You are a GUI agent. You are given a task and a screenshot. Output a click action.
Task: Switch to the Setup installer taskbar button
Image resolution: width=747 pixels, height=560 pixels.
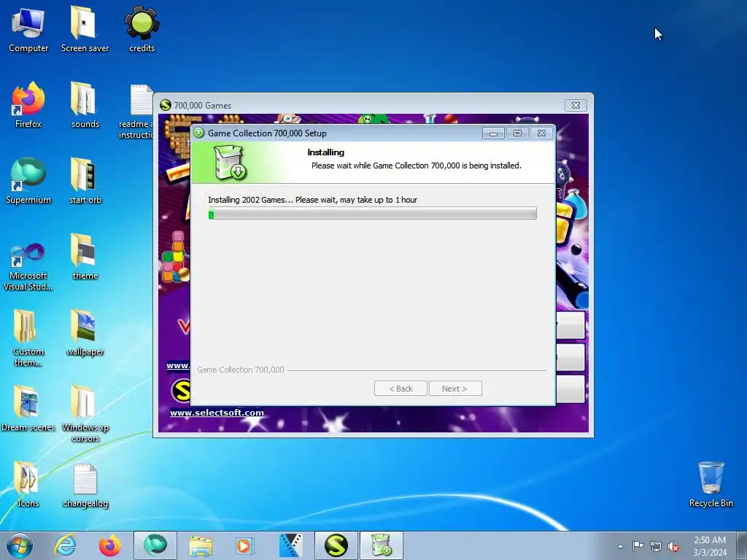(x=381, y=545)
